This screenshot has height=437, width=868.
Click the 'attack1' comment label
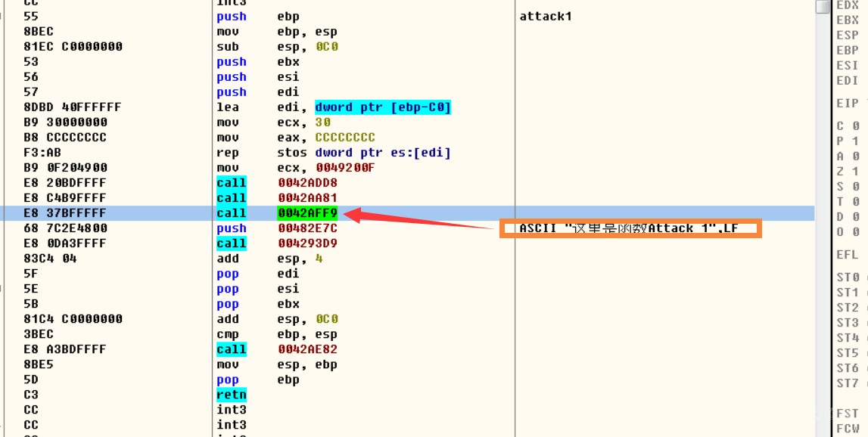pyautogui.click(x=546, y=17)
